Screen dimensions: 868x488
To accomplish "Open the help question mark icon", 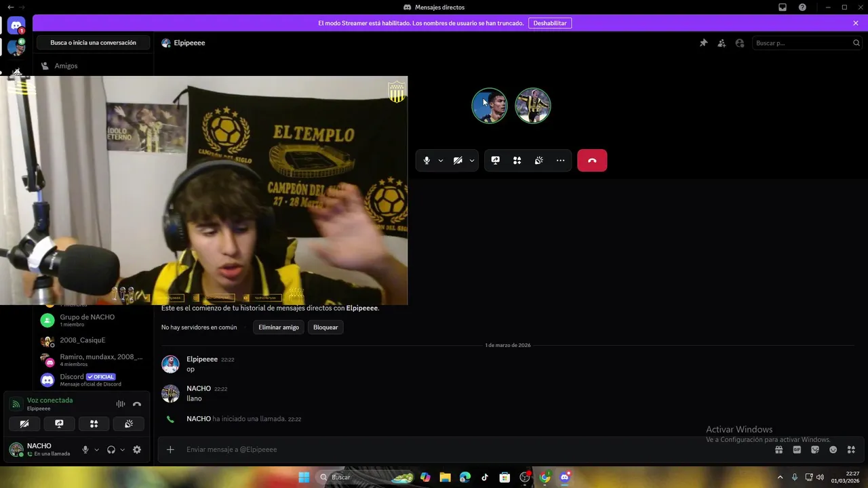I will point(802,7).
